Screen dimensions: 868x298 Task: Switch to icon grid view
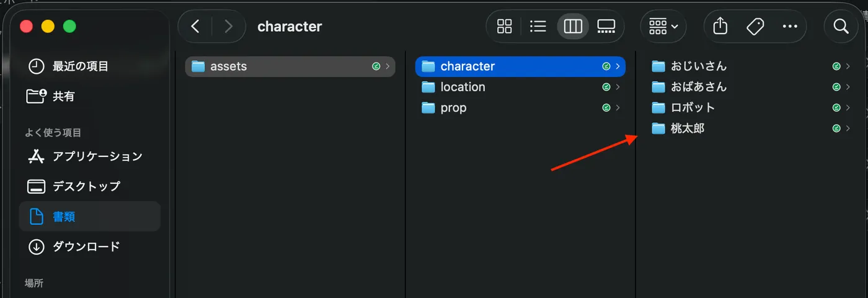click(505, 26)
